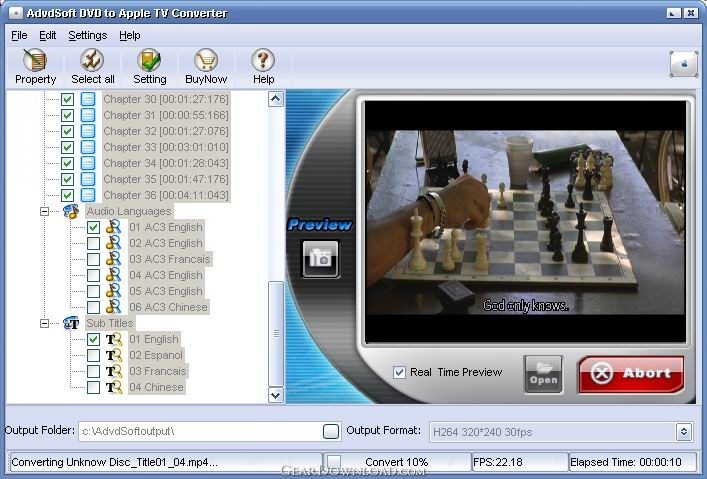Uncheck 01 English subtitle checkbox

(93, 339)
